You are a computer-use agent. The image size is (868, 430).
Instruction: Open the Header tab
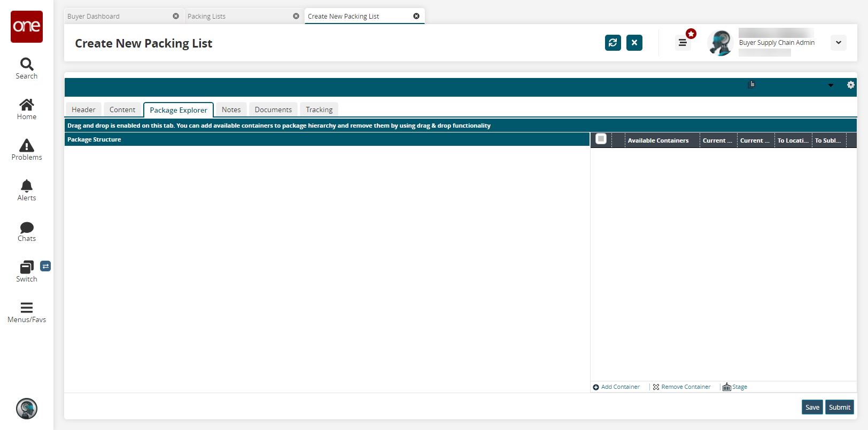[x=83, y=110]
